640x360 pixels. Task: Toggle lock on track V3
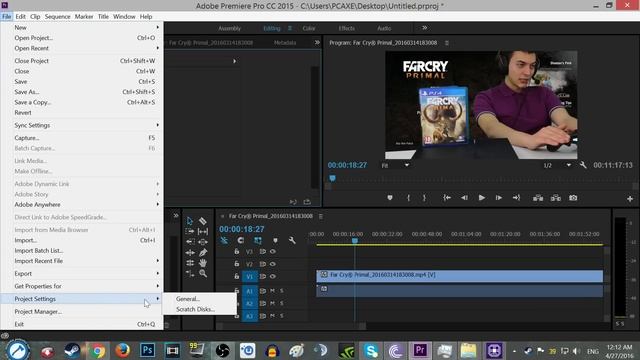click(236, 251)
